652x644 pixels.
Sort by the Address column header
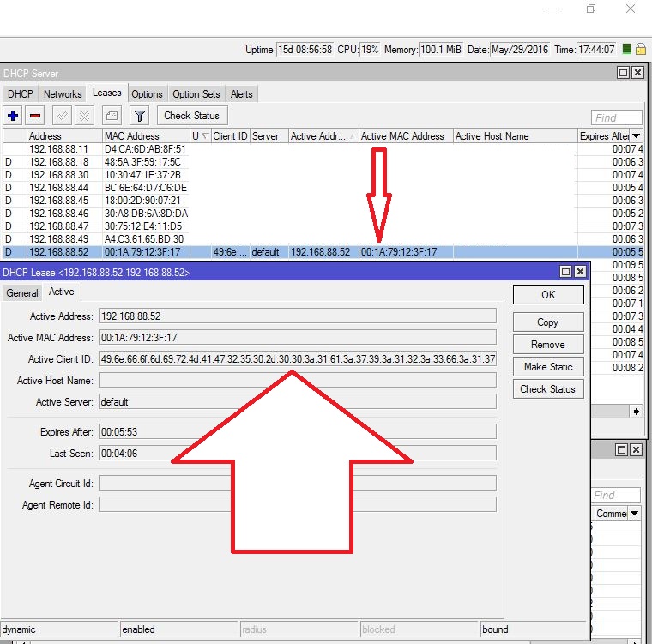click(x=64, y=136)
